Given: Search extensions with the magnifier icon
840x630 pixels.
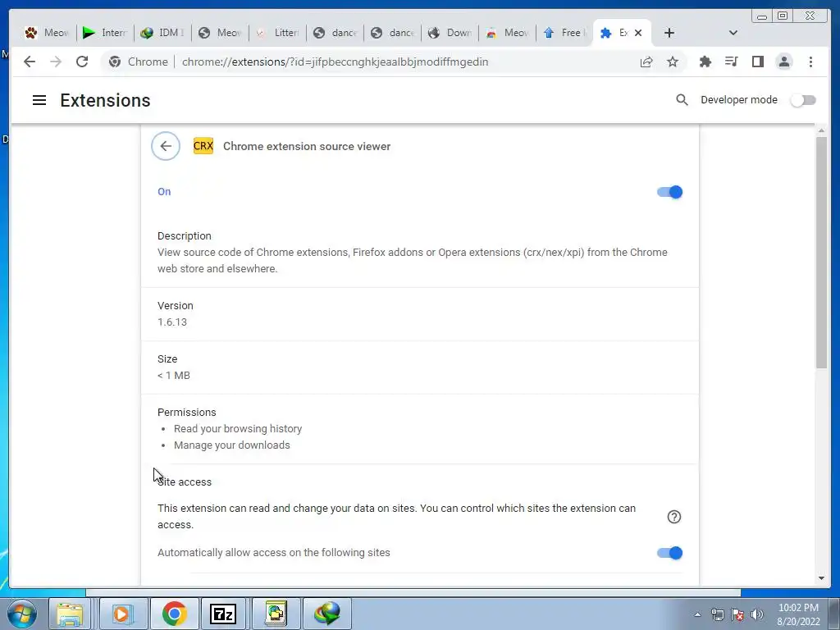Looking at the screenshot, I should pos(682,99).
